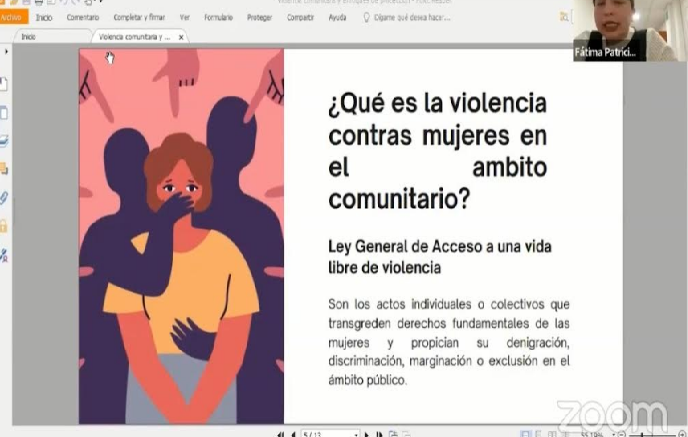
Task: Switch to the Proteger ribbon tab
Action: (x=259, y=17)
